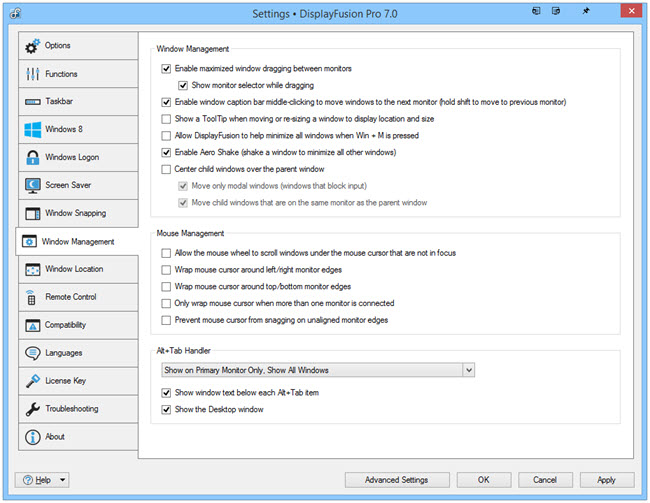650x503 pixels.
Task: Click the Compatibility icon
Action: coord(32,325)
